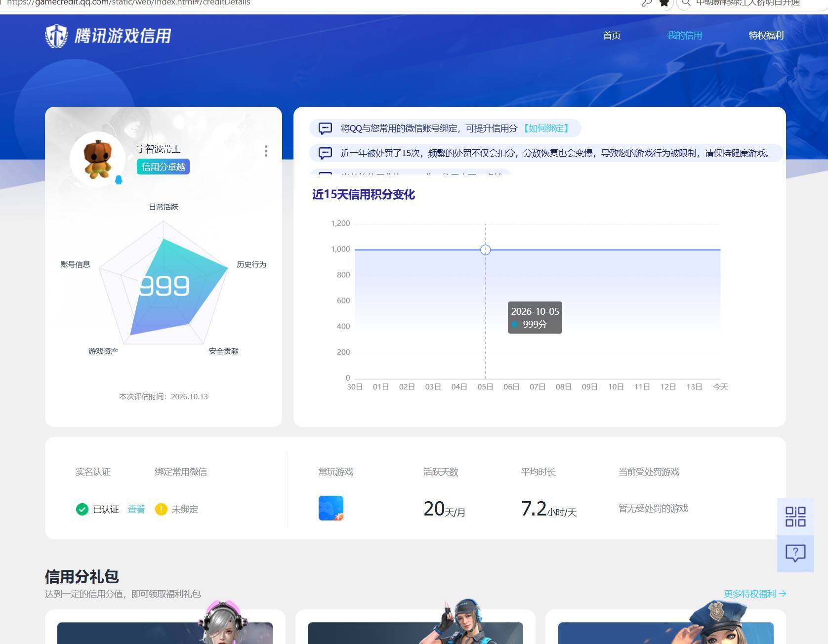This screenshot has height=644, width=828.
Task: Click the frequently played game icon
Action: pyautogui.click(x=331, y=508)
